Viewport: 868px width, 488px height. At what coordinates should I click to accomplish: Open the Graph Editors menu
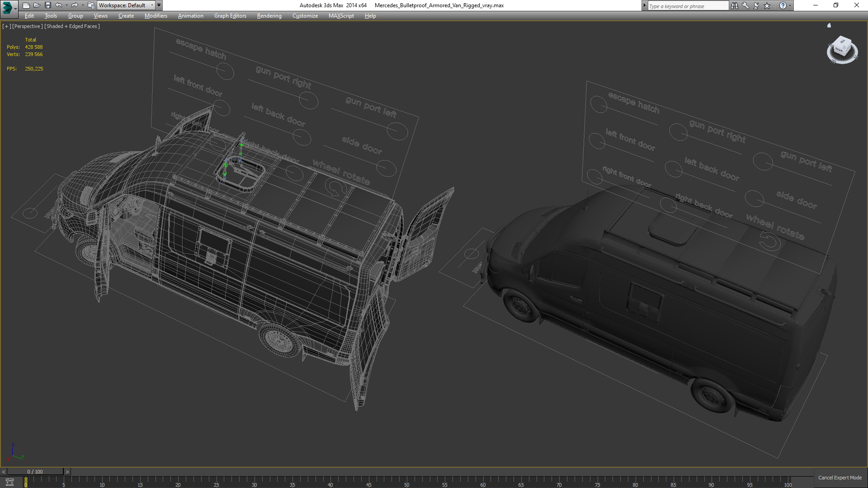point(230,16)
